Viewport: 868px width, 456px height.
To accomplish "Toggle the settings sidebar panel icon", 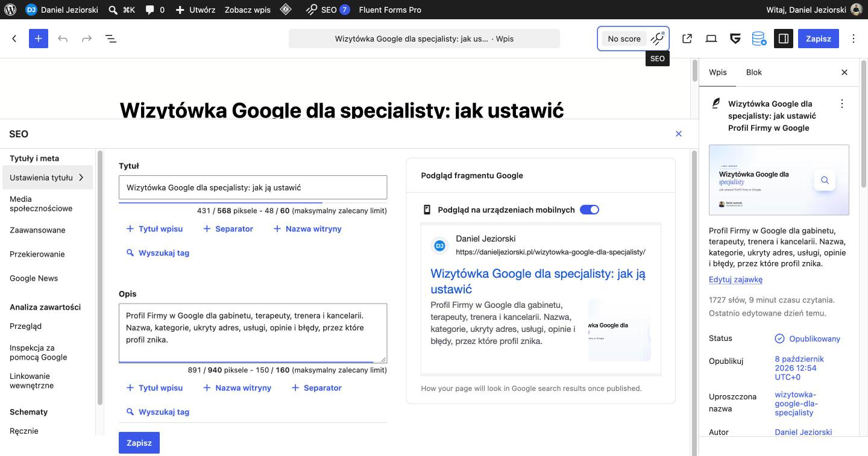I will tap(784, 39).
